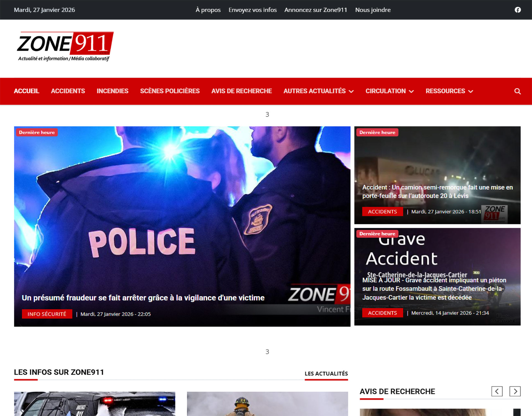The height and width of the screenshot is (416, 532).
Task: Click the À propos link
Action: click(x=208, y=10)
